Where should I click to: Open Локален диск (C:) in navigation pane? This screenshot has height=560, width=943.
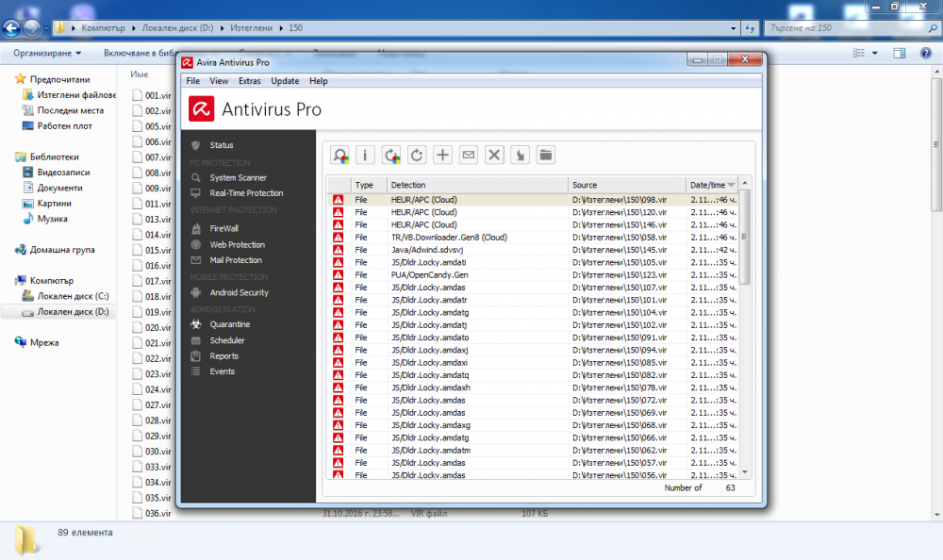(73, 296)
